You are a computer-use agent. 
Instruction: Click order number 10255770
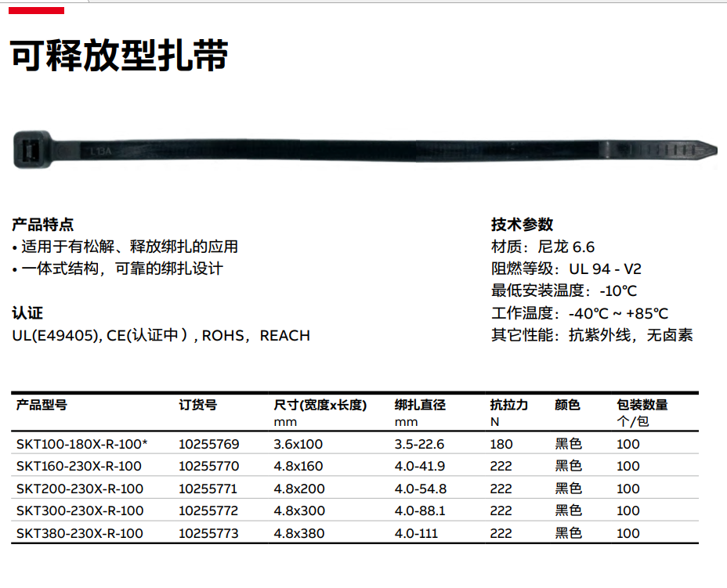pyautogui.click(x=209, y=467)
